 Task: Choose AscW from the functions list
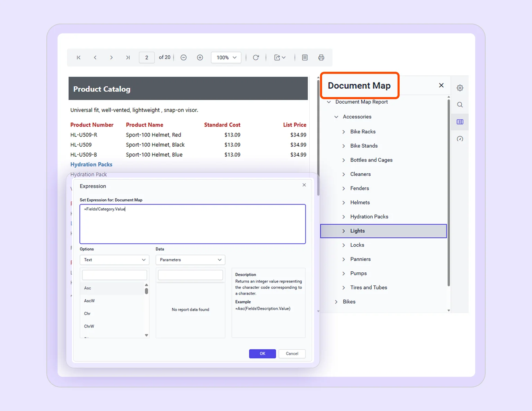(x=89, y=300)
